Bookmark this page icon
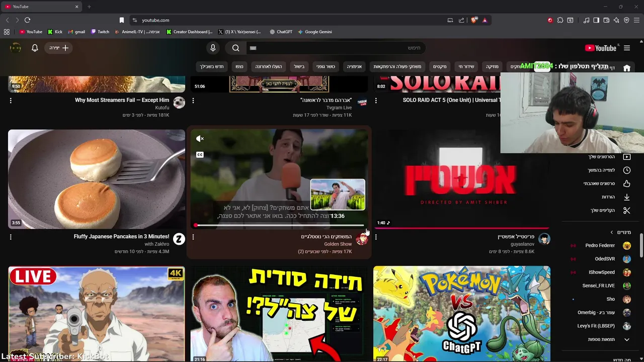 coord(121,20)
